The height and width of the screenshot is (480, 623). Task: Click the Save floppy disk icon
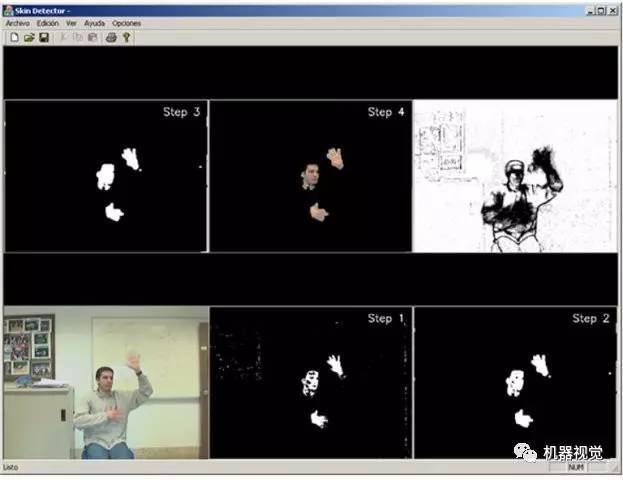(44, 38)
